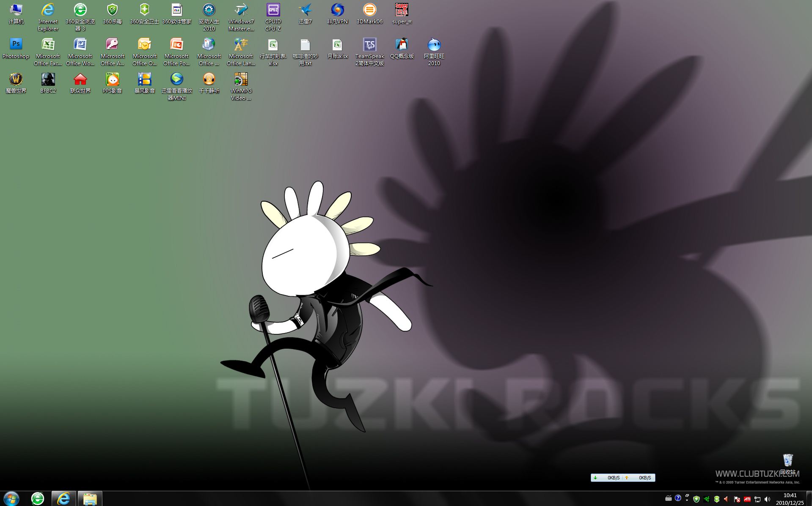Image resolution: width=812 pixels, height=506 pixels.
Task: Launch Internet Explorer from the desktop
Action: [48, 17]
